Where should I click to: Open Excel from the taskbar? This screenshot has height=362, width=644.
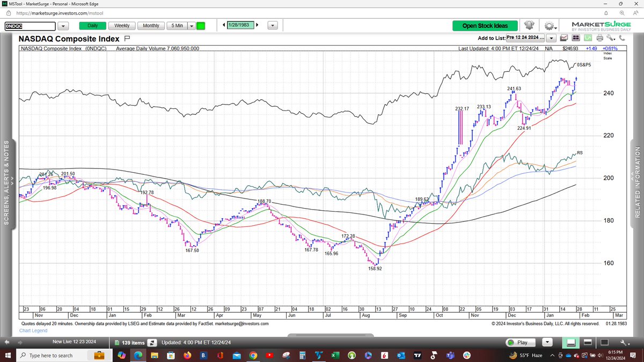click(334, 355)
